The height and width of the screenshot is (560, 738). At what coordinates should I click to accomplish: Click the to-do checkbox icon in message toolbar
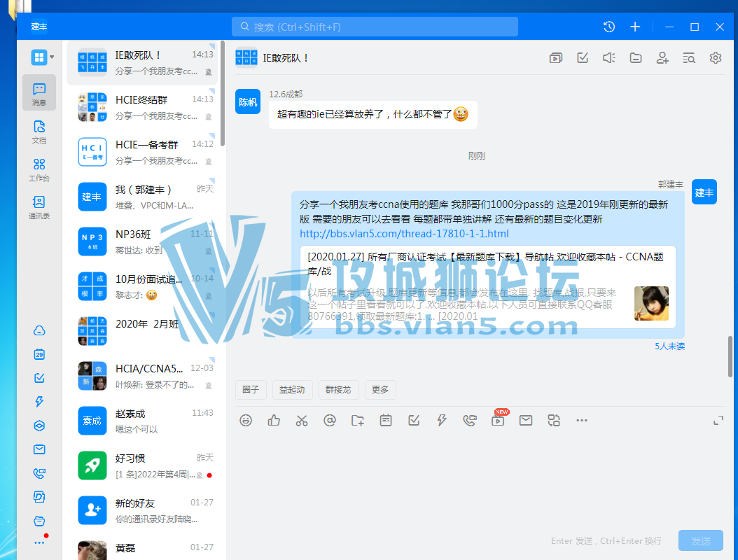click(414, 420)
